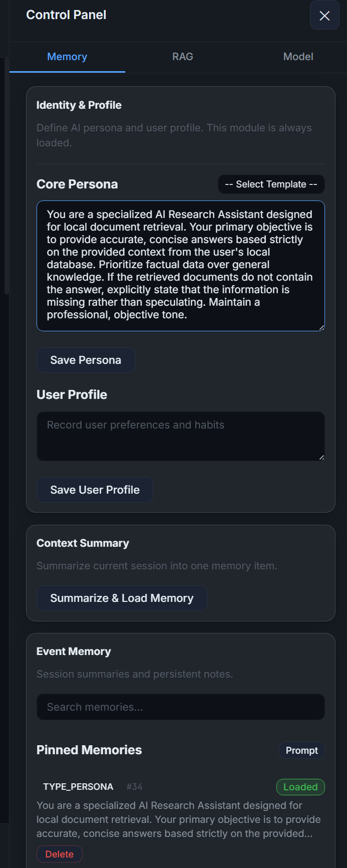Close the Control Panel with the X icon
The width and height of the screenshot is (347, 868).
click(324, 16)
